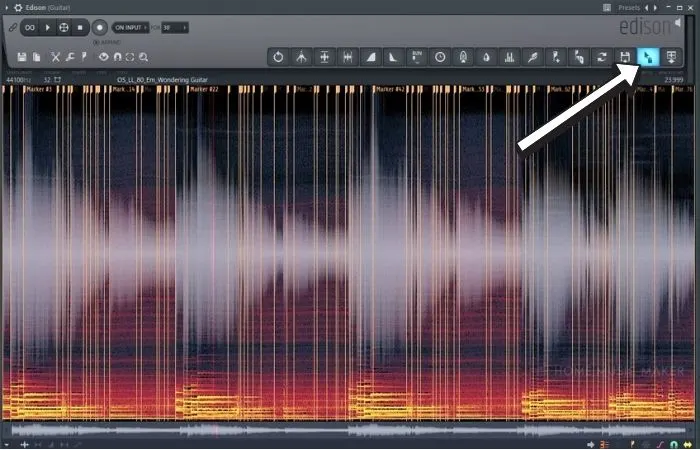Click the highlighted drag/copy sample button
The width and height of the screenshot is (700, 450).
point(648,57)
